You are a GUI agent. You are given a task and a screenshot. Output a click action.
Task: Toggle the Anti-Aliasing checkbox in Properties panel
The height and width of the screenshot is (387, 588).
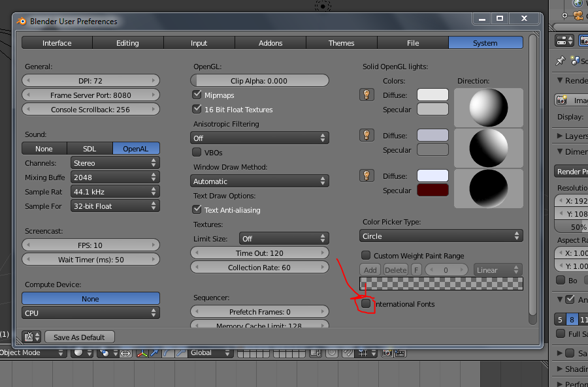coord(570,300)
